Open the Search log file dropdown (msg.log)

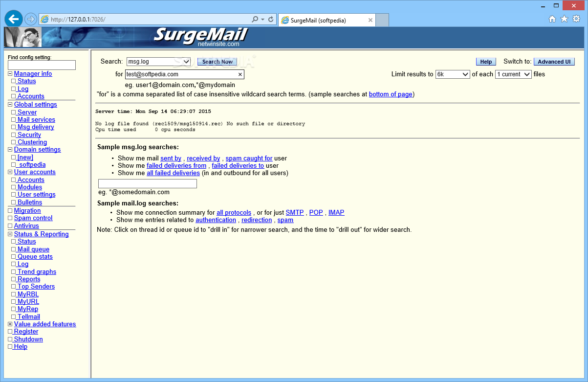click(x=158, y=62)
